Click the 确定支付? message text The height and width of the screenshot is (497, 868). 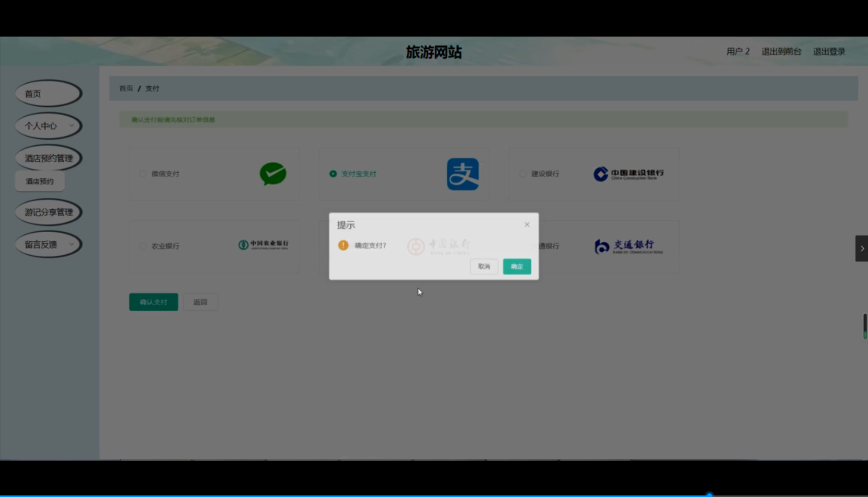tap(371, 245)
